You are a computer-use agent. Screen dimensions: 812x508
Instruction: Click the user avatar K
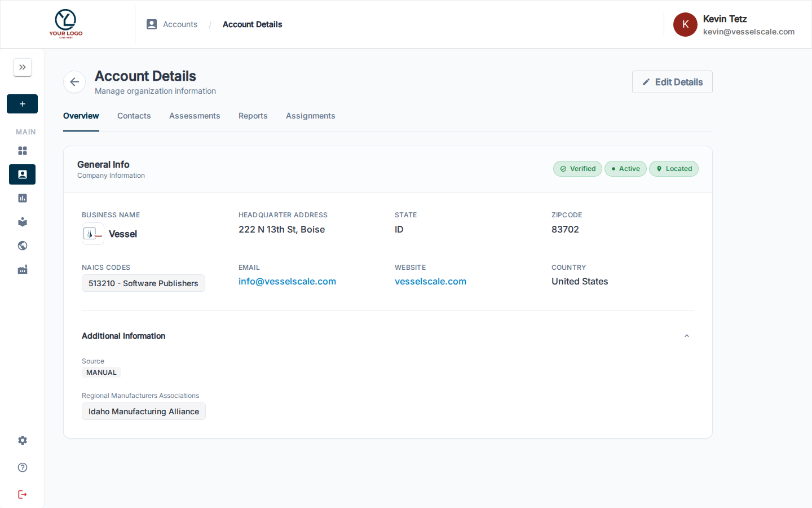[685, 24]
